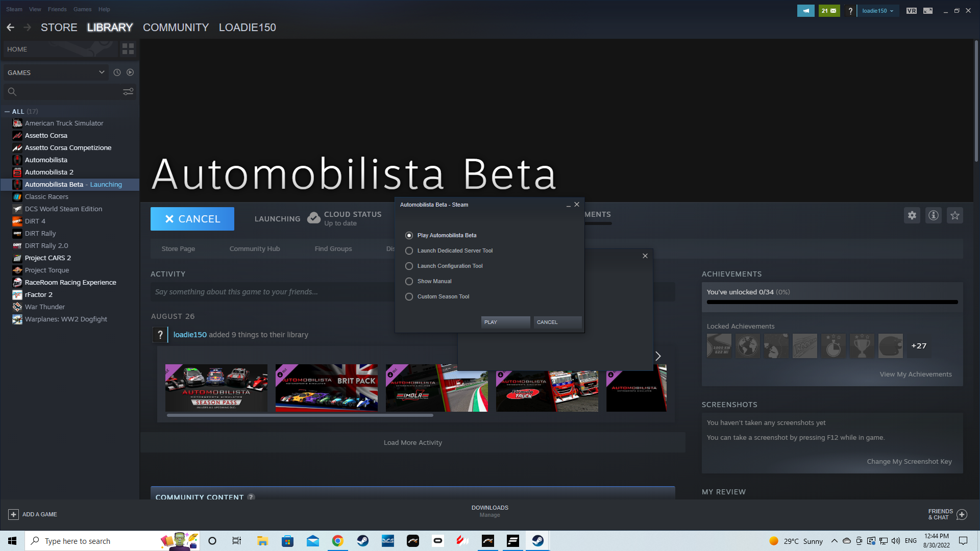
Task: Click the +27 locked achievements tile
Action: click(x=919, y=346)
